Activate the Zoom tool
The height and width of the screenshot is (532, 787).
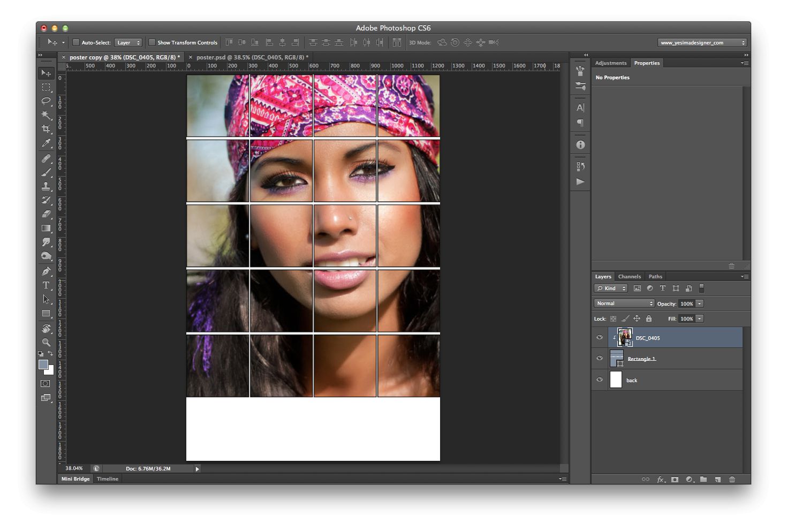(46, 343)
